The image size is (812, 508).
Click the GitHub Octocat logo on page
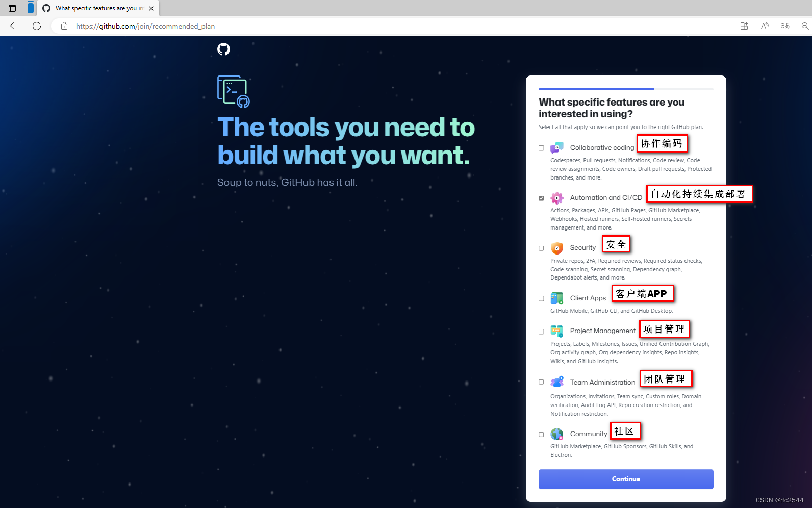pos(223,49)
